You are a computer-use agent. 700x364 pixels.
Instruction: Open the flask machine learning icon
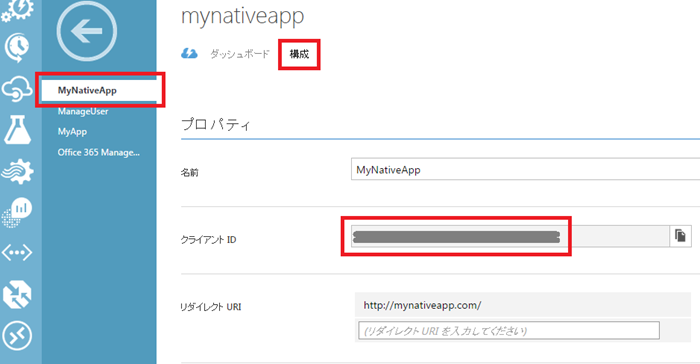pyautogui.click(x=17, y=130)
